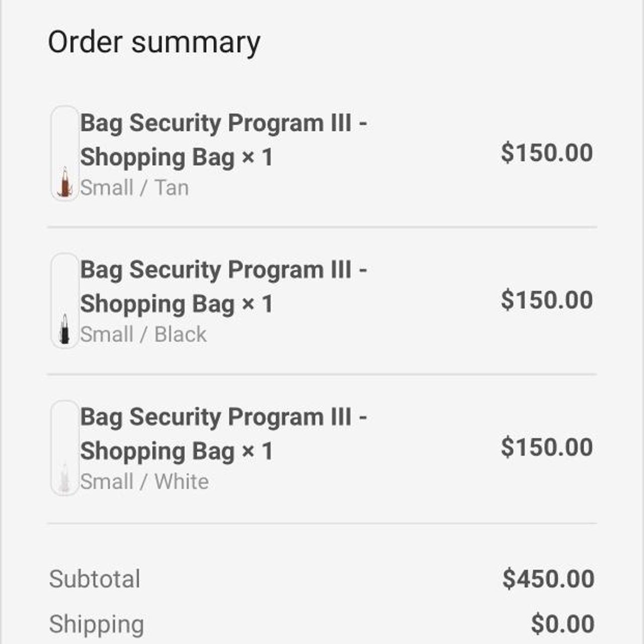This screenshot has width=644, height=644.
Task: Click the $150.00 price of Tan bag
Action: pos(546,153)
